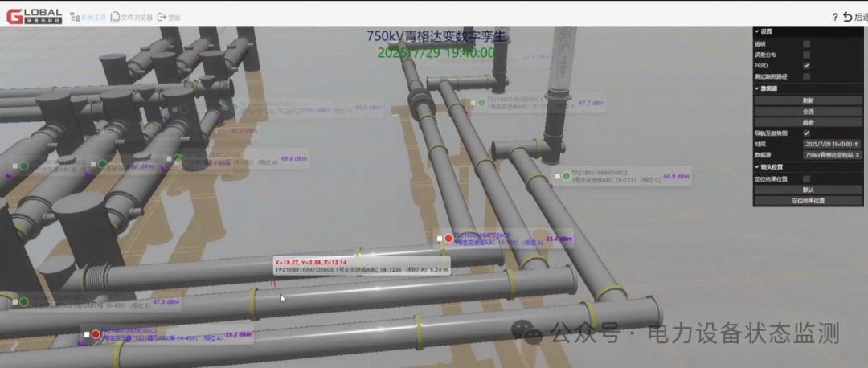The image size is (868, 368).
Task: Click label TP2186018849D06C2 sensor ID
Action: pyautogui.click(x=600, y=173)
